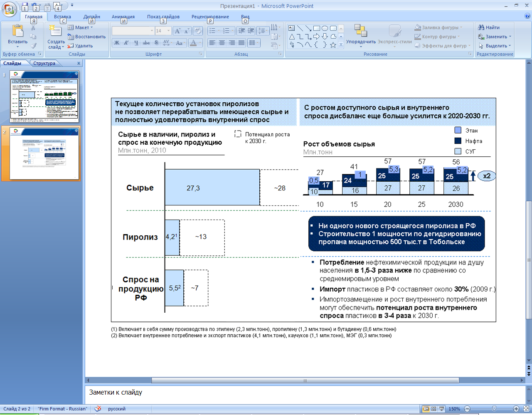532x415 pixels.
Task: Select the Isosceles Triangle shape
Action: tap(292, 37)
